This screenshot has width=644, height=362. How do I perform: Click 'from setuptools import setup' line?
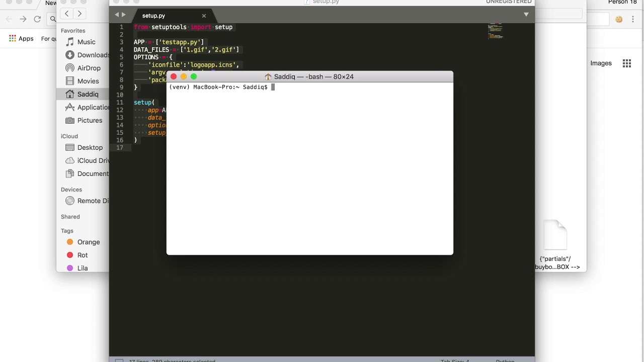tap(183, 27)
